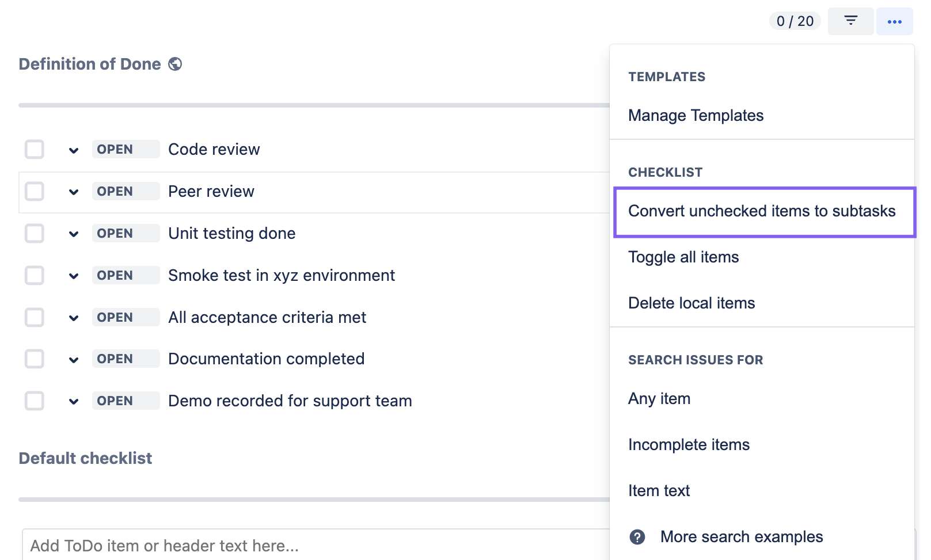
Task: Click the Add ToDo item text field
Action: pos(230,545)
